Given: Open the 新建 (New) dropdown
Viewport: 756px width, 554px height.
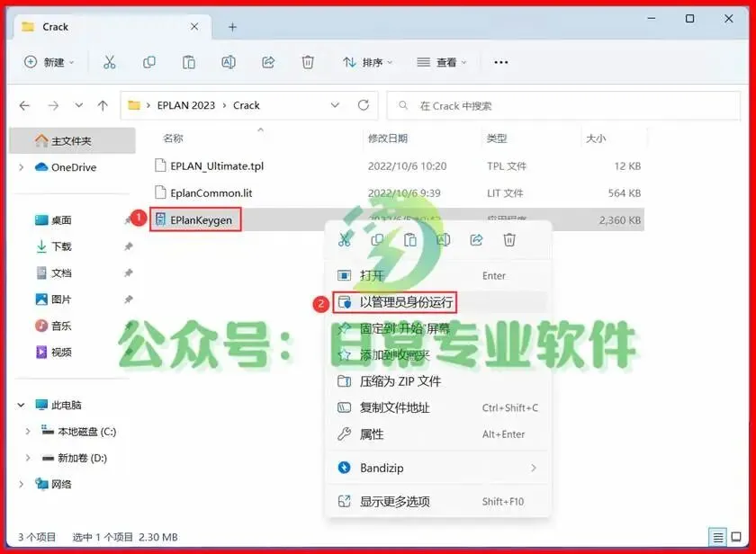Looking at the screenshot, I should point(49,62).
